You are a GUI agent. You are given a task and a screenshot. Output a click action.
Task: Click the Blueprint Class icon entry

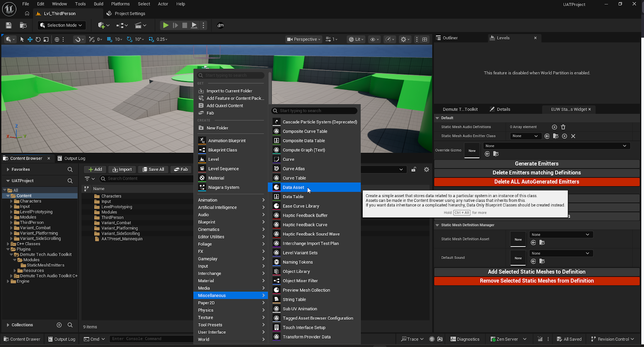202,150
